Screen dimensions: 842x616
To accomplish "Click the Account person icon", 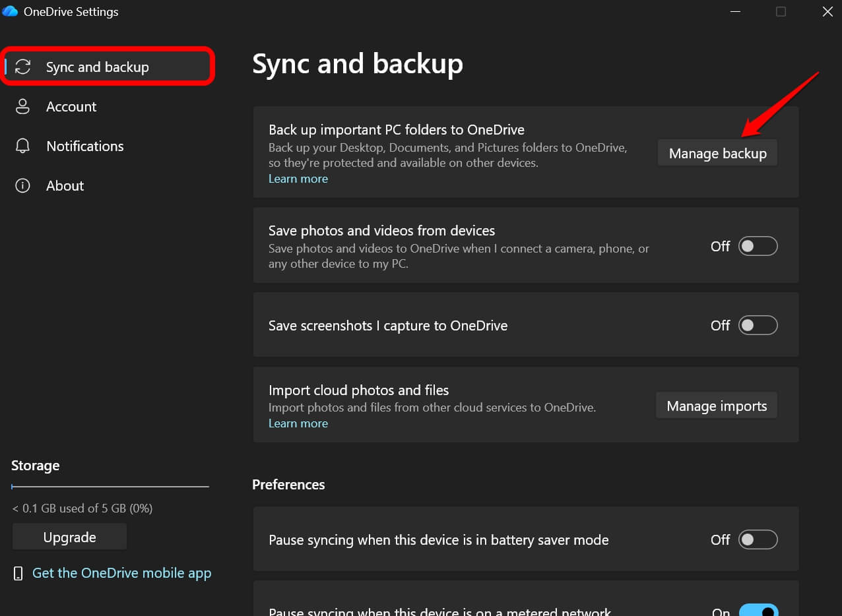I will pos(23,106).
